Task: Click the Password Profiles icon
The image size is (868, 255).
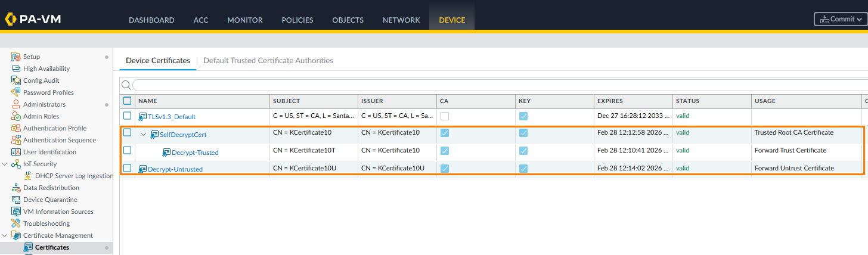Action: (17, 92)
